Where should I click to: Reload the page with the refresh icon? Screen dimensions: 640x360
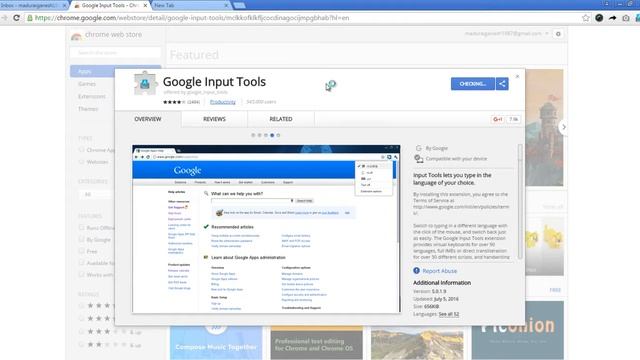pyautogui.click(x=16, y=18)
